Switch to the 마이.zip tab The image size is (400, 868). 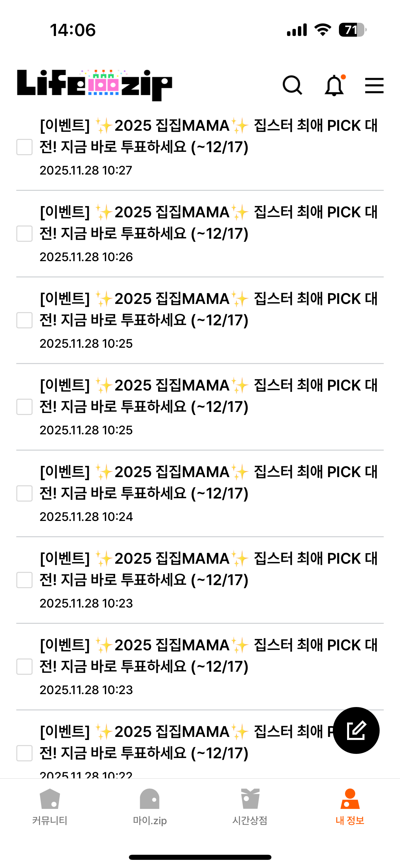(150, 807)
